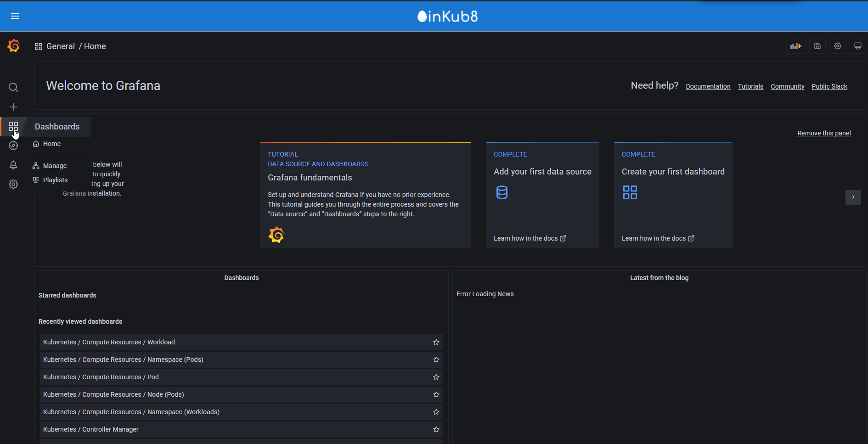The image size is (868, 444).
Task: Click the Add panel icon in the top toolbar
Action: 796,46
